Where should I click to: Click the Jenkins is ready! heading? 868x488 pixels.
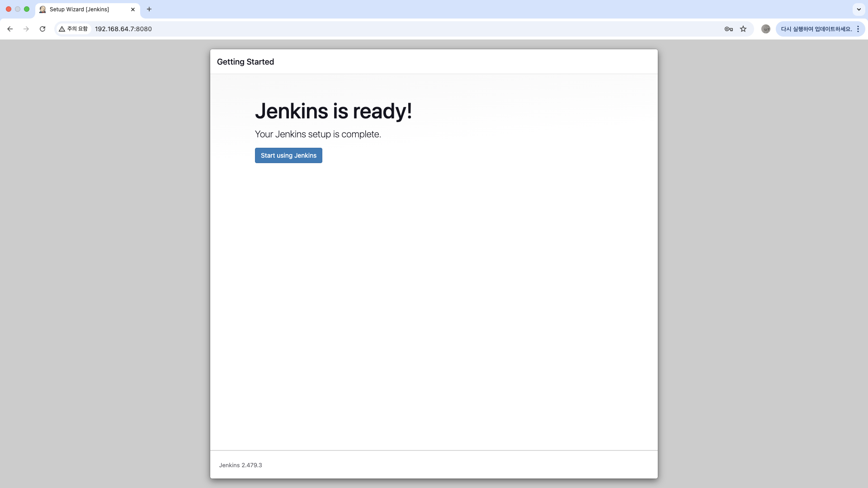tap(333, 111)
